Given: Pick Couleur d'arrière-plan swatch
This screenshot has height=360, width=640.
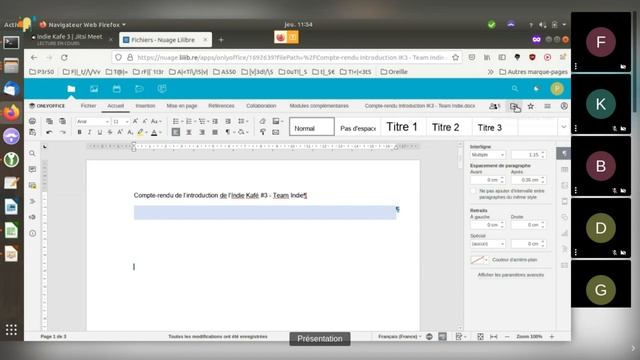Looking at the screenshot, I should point(479,260).
